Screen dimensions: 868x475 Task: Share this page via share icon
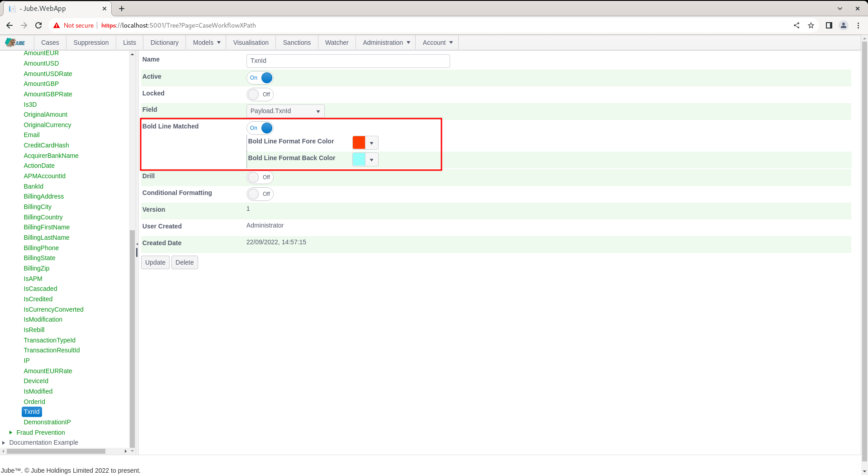[797, 25]
